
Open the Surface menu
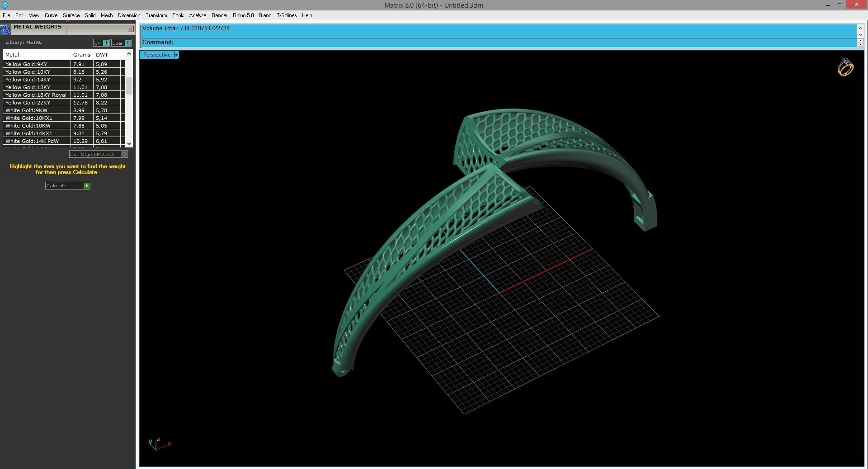pyautogui.click(x=71, y=15)
